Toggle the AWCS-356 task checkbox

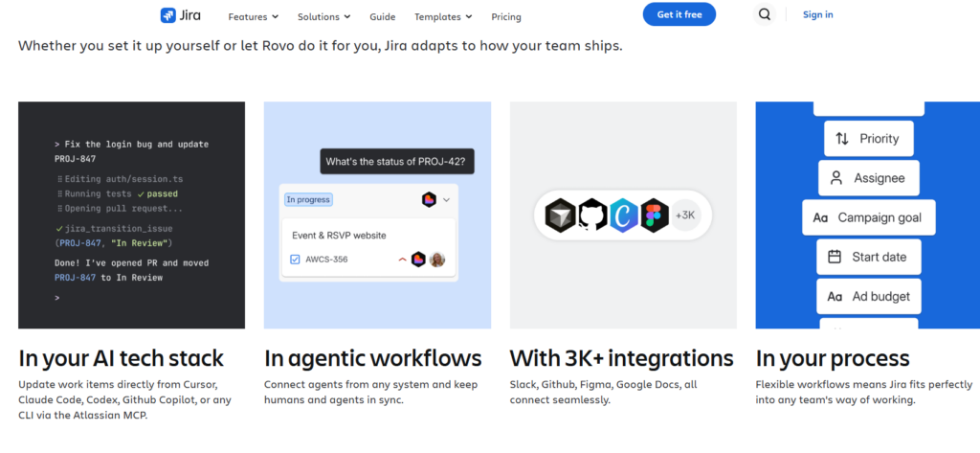point(295,259)
